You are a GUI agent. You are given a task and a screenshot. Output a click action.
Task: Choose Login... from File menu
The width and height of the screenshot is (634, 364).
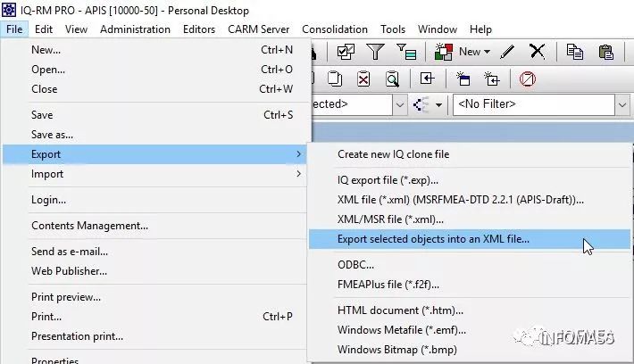tap(156, 200)
